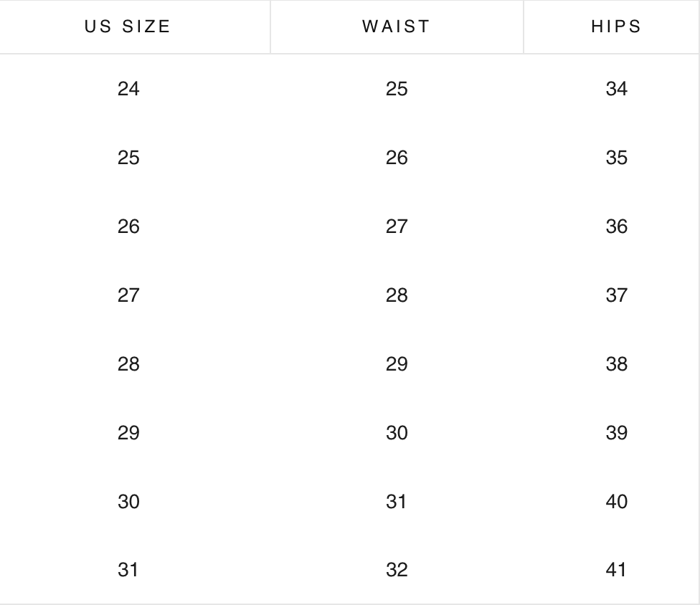
Task: Select US size 27 in first column
Action: 128,295
